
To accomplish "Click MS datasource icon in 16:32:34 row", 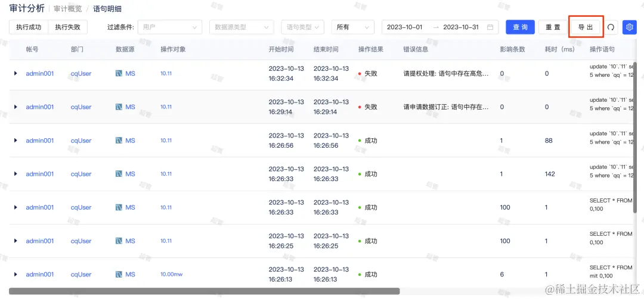I will pyautogui.click(x=119, y=73).
